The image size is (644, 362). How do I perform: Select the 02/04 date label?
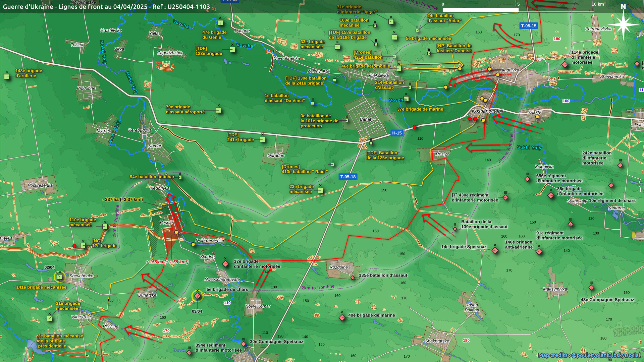(49, 267)
